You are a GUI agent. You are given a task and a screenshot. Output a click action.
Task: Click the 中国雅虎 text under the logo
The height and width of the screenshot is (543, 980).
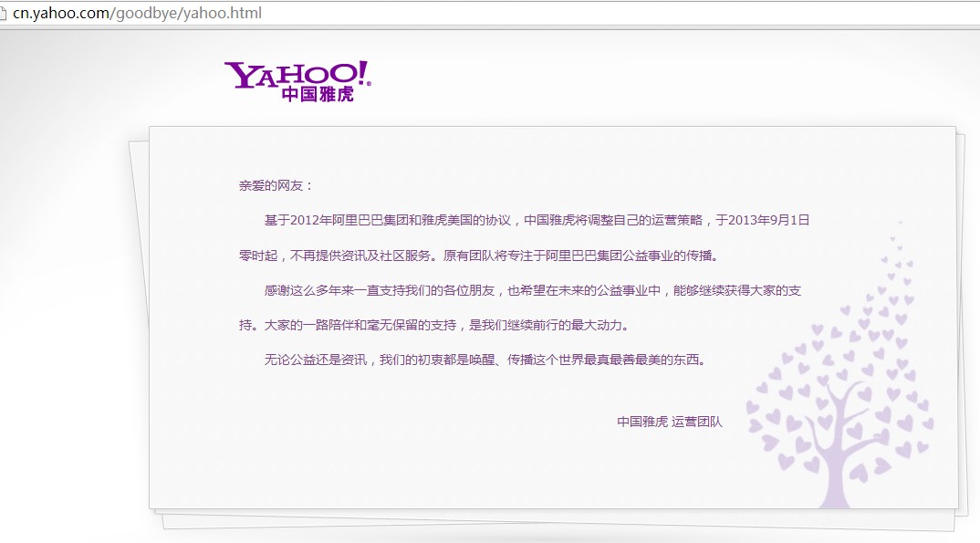point(317,94)
